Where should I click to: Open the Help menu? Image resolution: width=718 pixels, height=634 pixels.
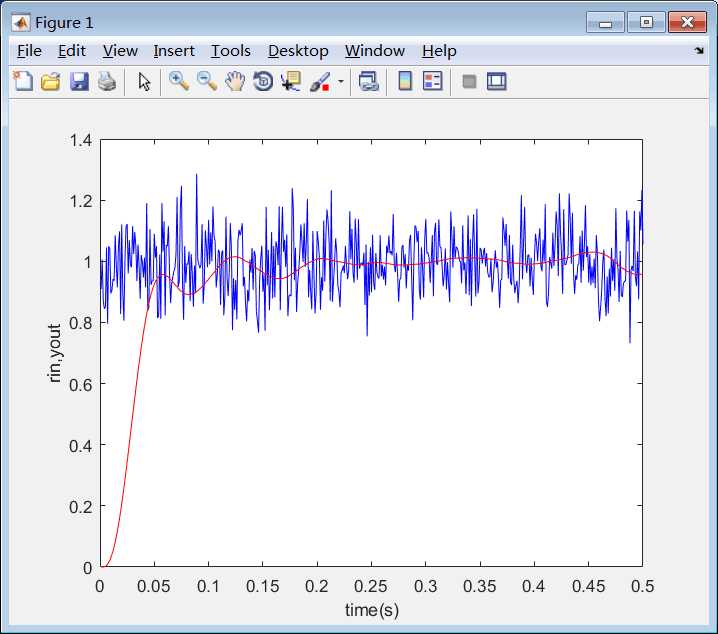pos(439,51)
